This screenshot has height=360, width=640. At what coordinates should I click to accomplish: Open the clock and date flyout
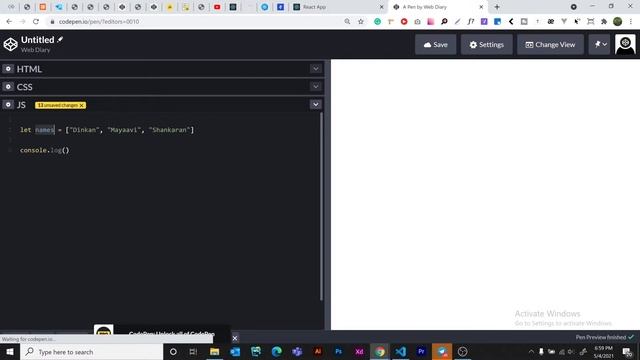604,352
